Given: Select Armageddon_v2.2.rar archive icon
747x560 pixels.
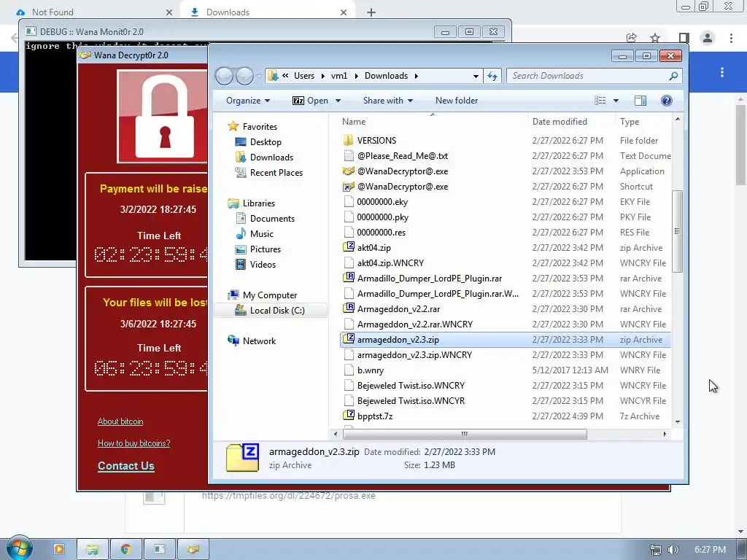Looking at the screenshot, I should pos(349,308).
